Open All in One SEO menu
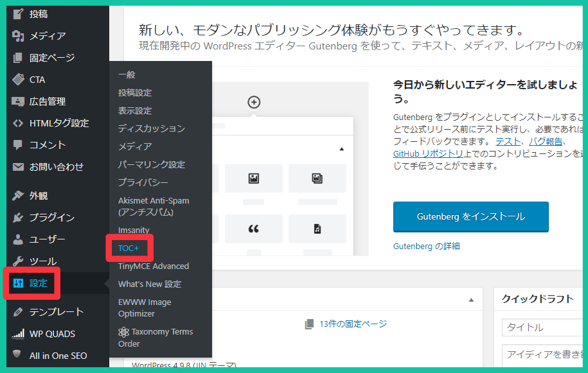 coord(58,356)
